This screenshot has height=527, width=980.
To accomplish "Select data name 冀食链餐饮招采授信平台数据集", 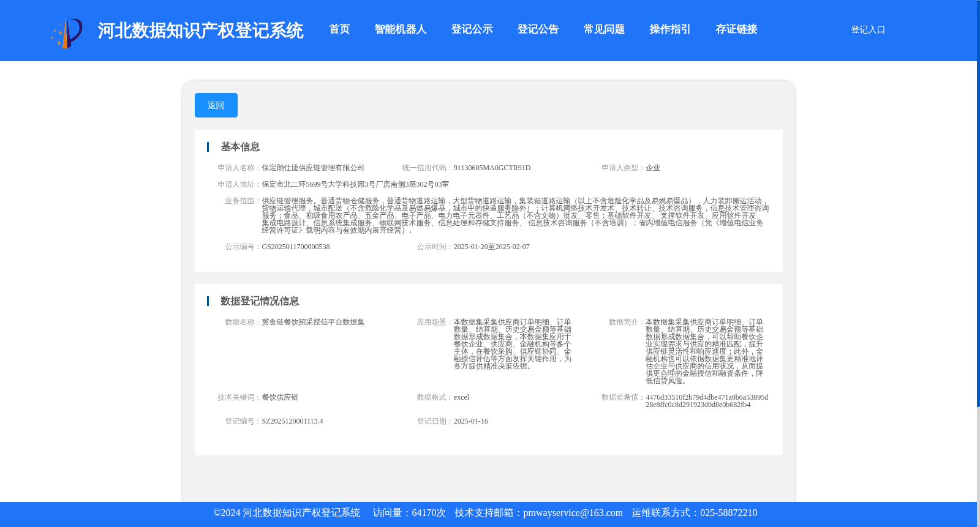I will (x=313, y=322).
